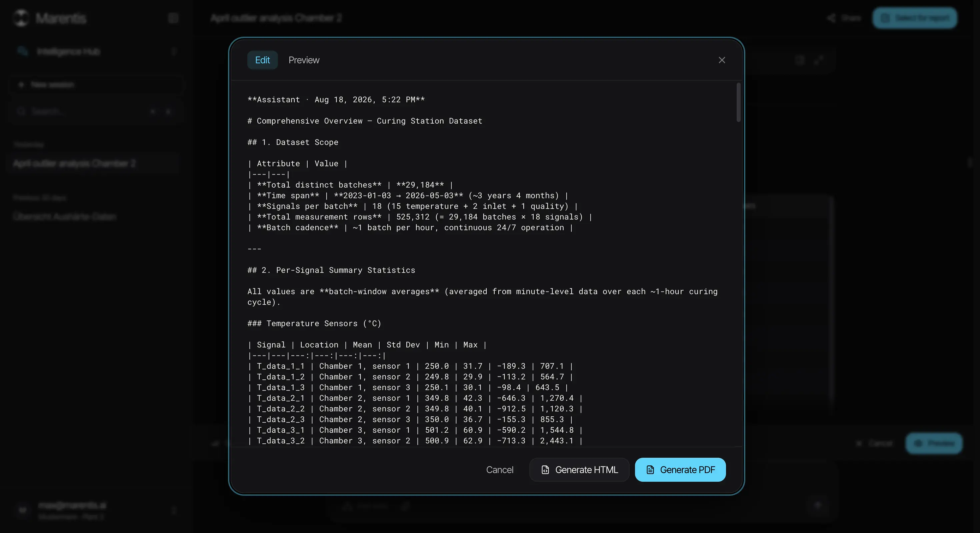Screen dimensions: 980x533
Task: Click the code-file icon in Generate HTML
Action: [545, 470]
